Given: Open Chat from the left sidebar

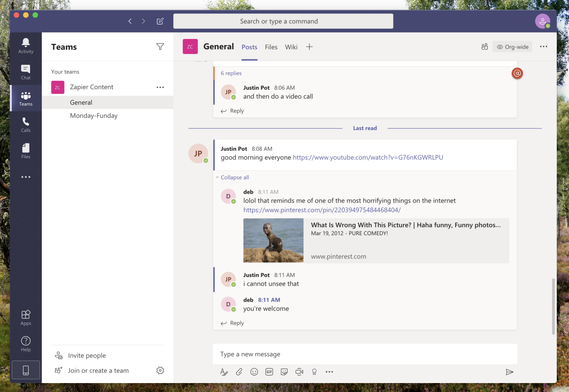Looking at the screenshot, I should click(x=26, y=72).
